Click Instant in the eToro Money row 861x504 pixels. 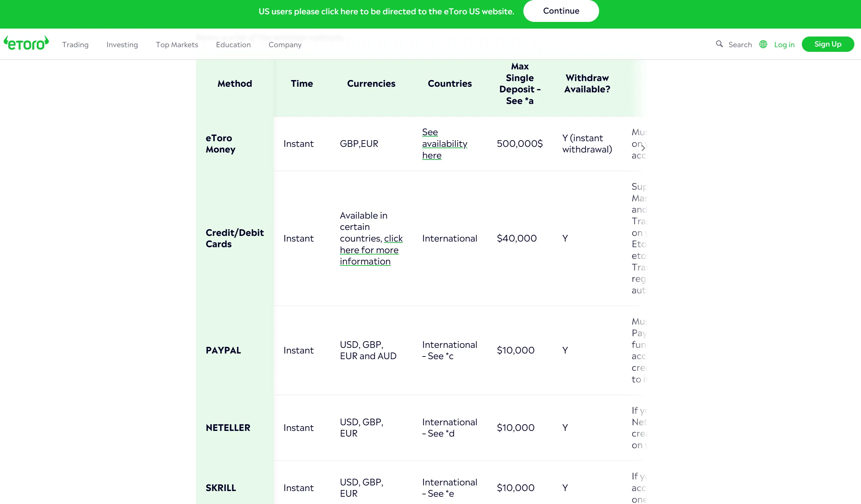click(298, 144)
